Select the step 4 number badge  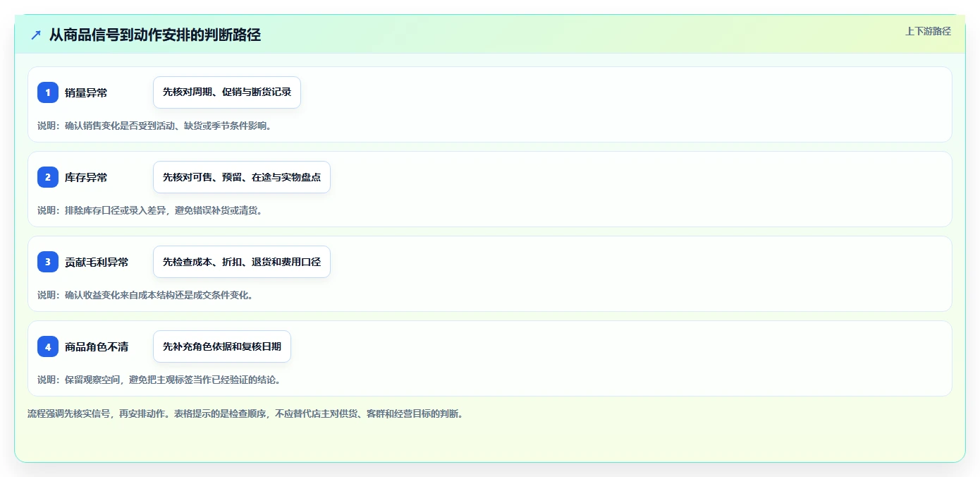[48, 346]
